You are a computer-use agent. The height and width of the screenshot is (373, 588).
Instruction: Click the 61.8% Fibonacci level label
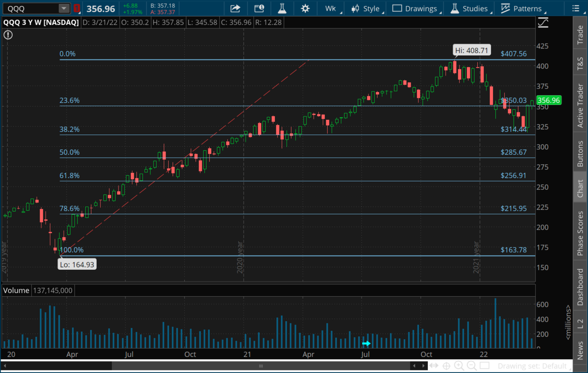70,176
